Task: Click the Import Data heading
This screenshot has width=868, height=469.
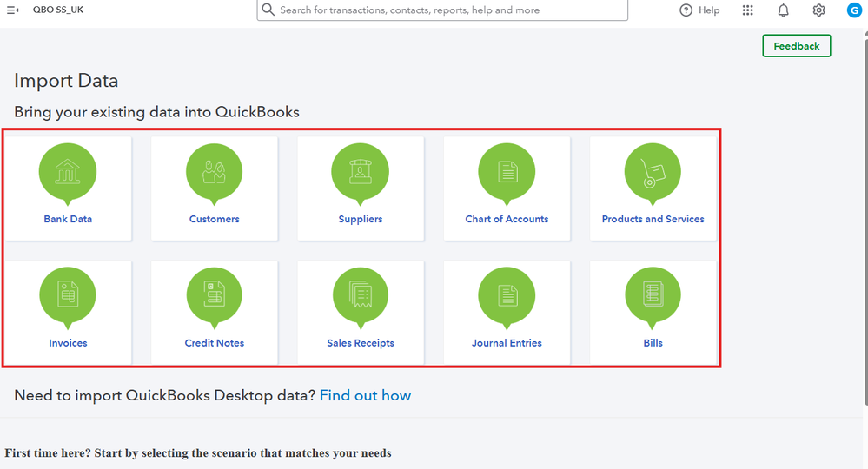Action: coord(66,81)
